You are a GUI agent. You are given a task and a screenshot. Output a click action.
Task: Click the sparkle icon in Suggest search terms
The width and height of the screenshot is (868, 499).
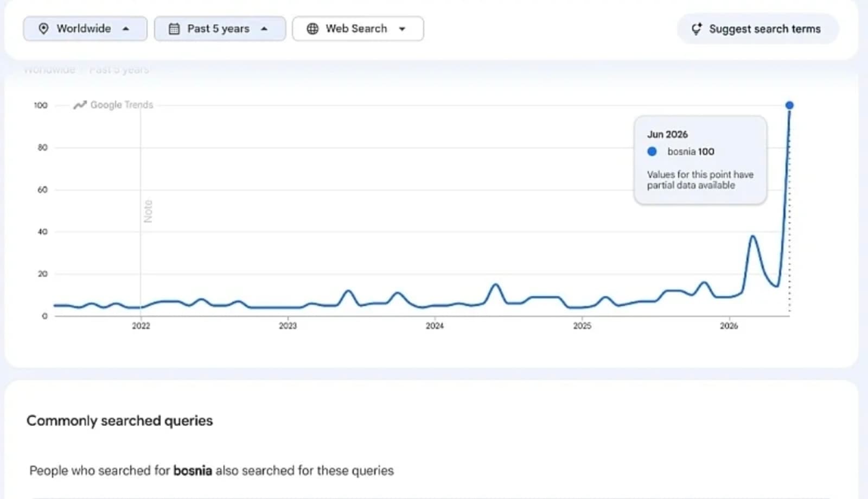(697, 29)
